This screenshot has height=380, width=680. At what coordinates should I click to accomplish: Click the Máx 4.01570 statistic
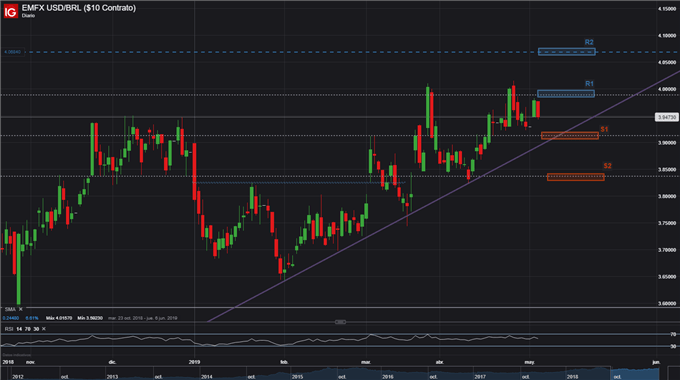(59, 318)
